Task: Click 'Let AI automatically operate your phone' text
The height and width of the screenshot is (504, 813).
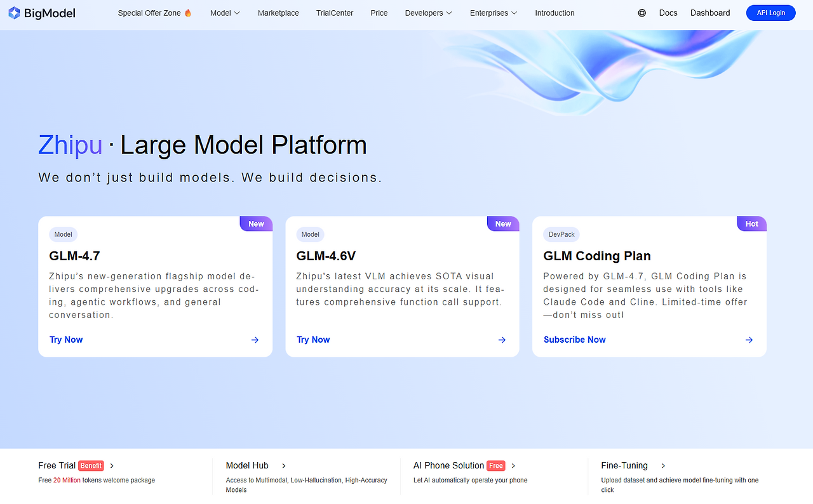Action: pos(470,481)
